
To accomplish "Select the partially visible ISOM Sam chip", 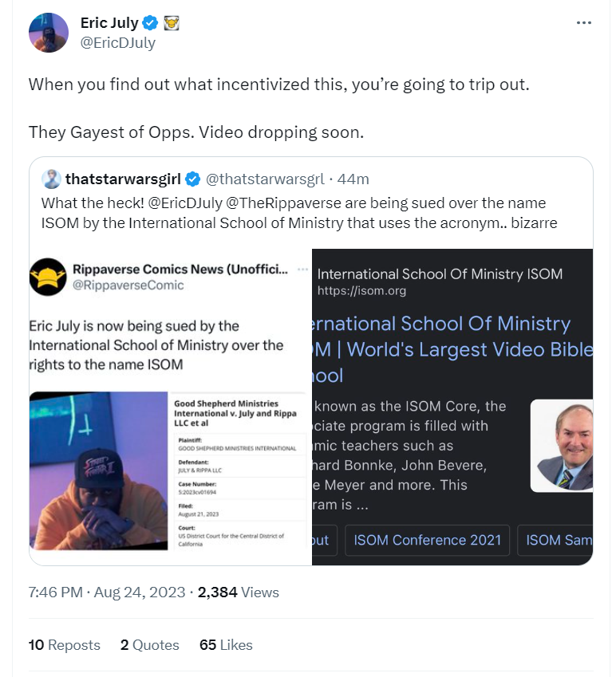I will pyautogui.click(x=558, y=540).
